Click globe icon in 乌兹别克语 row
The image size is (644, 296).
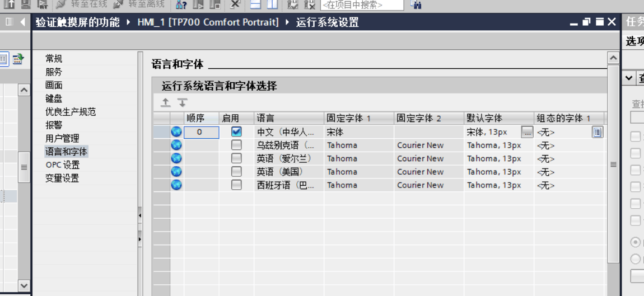pyautogui.click(x=176, y=145)
